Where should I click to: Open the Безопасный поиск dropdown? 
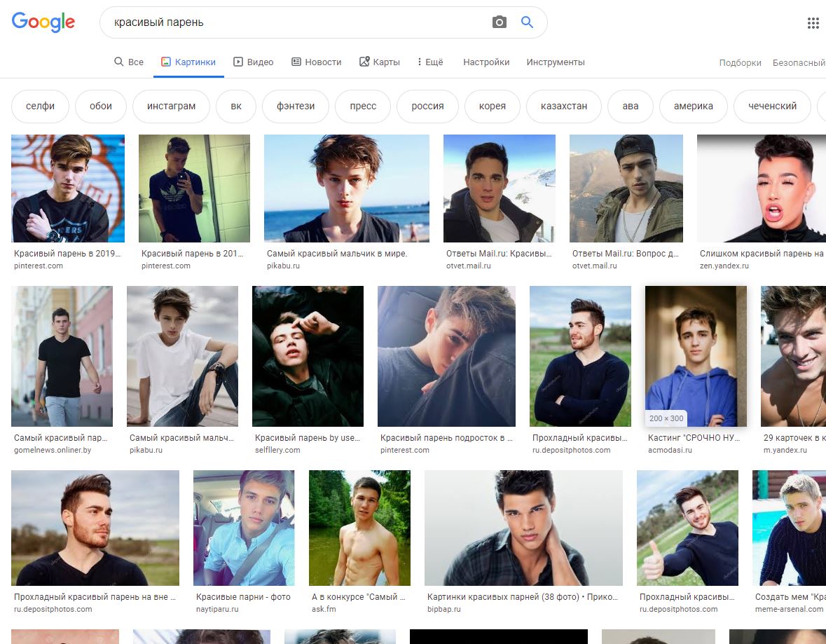[x=799, y=62]
